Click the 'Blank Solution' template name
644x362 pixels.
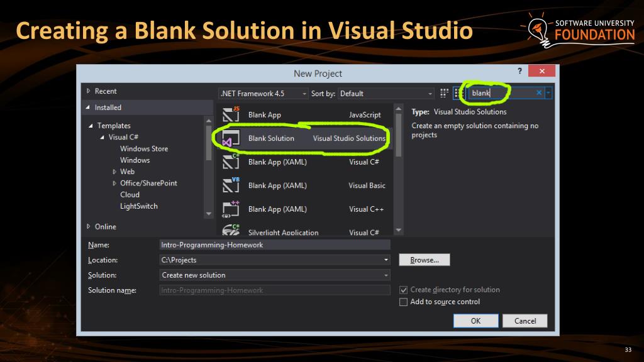(271, 138)
